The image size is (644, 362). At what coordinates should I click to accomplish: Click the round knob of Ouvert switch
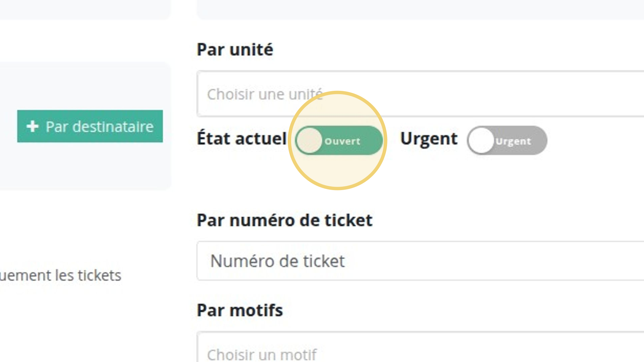(309, 140)
